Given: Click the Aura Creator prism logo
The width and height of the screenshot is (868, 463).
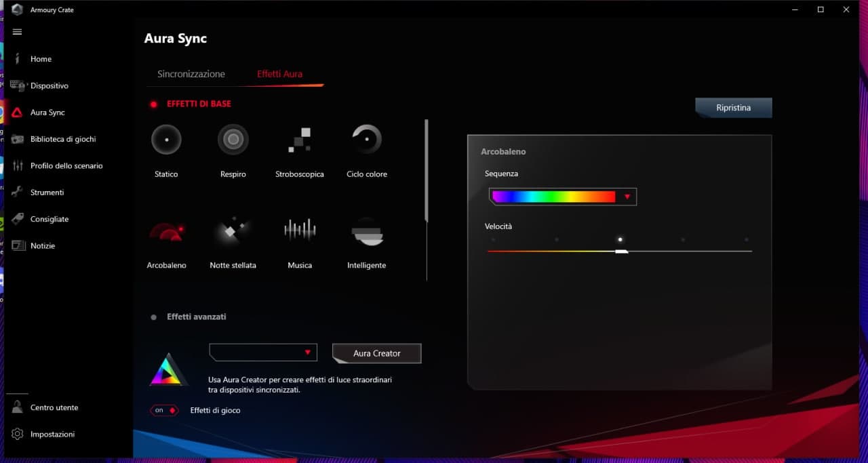Looking at the screenshot, I should [x=168, y=369].
